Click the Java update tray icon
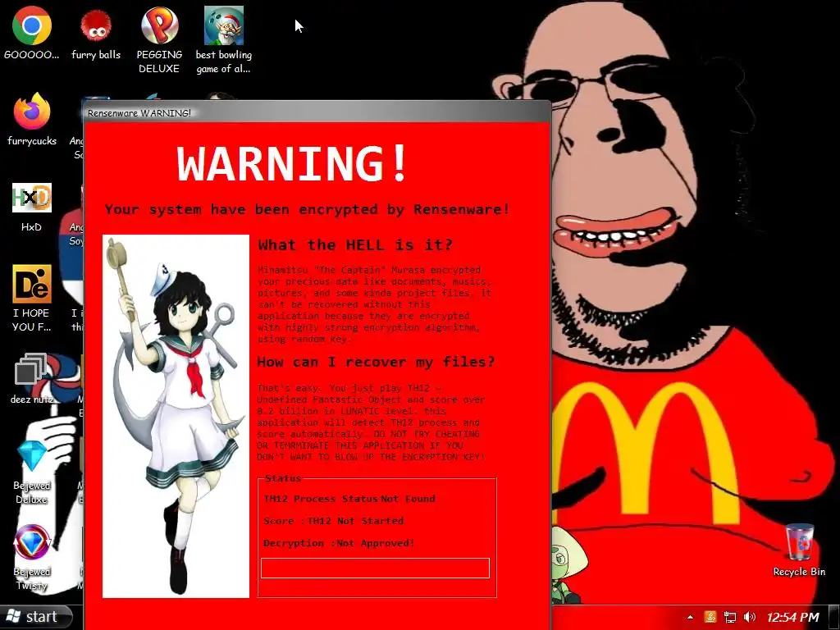The image size is (840, 630). click(710, 618)
